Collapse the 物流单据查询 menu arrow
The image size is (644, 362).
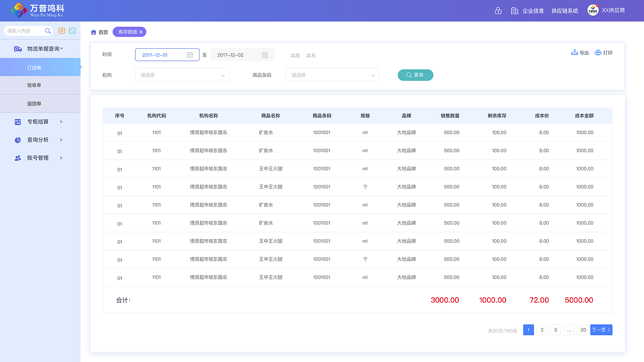[61, 49]
